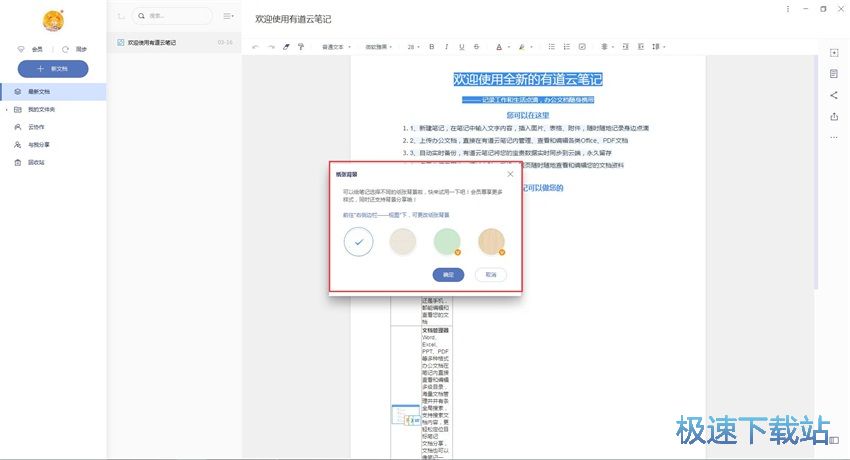850x460 pixels.
Task: Click the 取消 cancel button in dialog
Action: pos(491,275)
